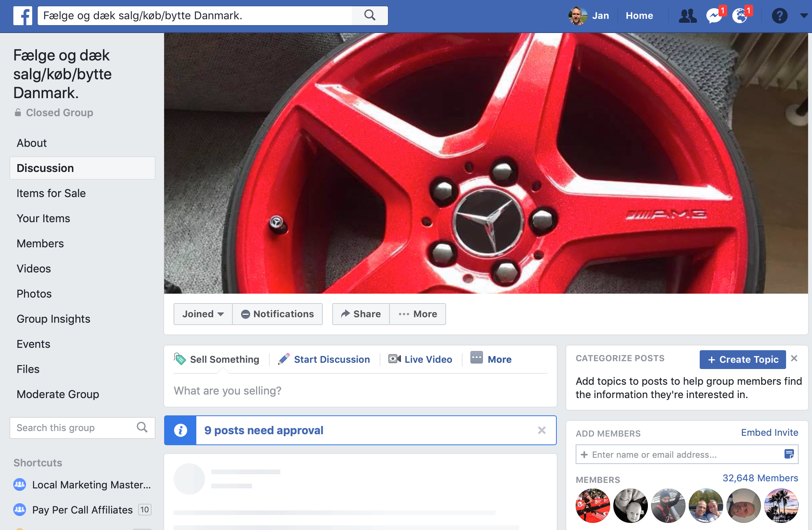
Task: Switch to the Start Discussion tab
Action: [x=324, y=359]
